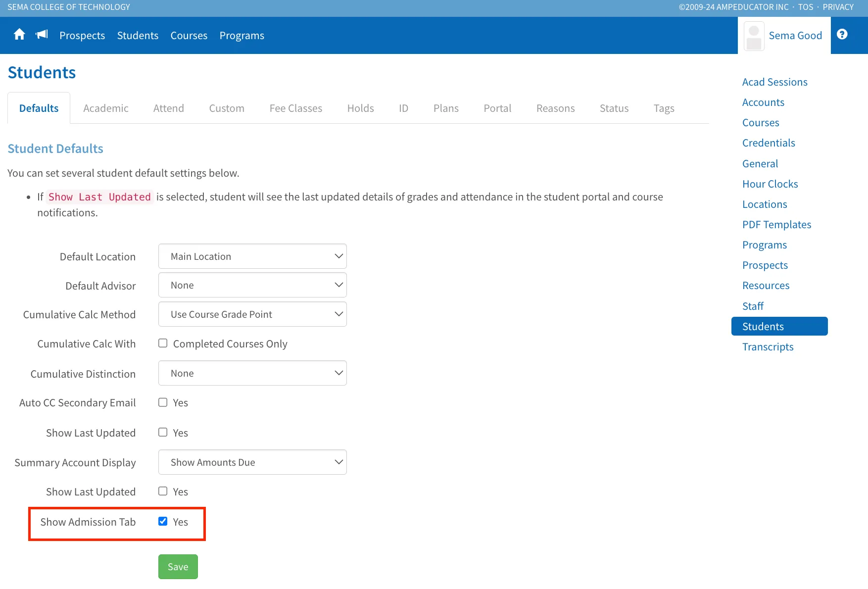Switch to the Academic tab
Screen dimensions: 868x589
[106, 108]
